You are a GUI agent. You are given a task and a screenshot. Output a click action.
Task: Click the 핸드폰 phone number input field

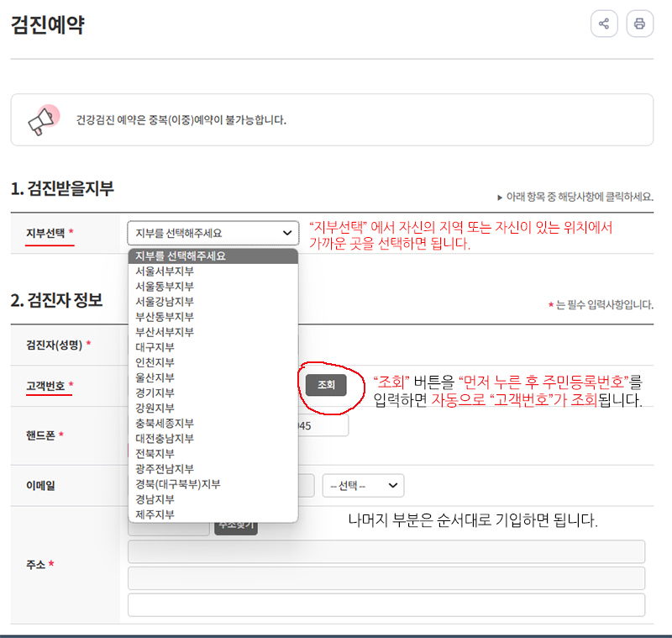[x=328, y=425]
